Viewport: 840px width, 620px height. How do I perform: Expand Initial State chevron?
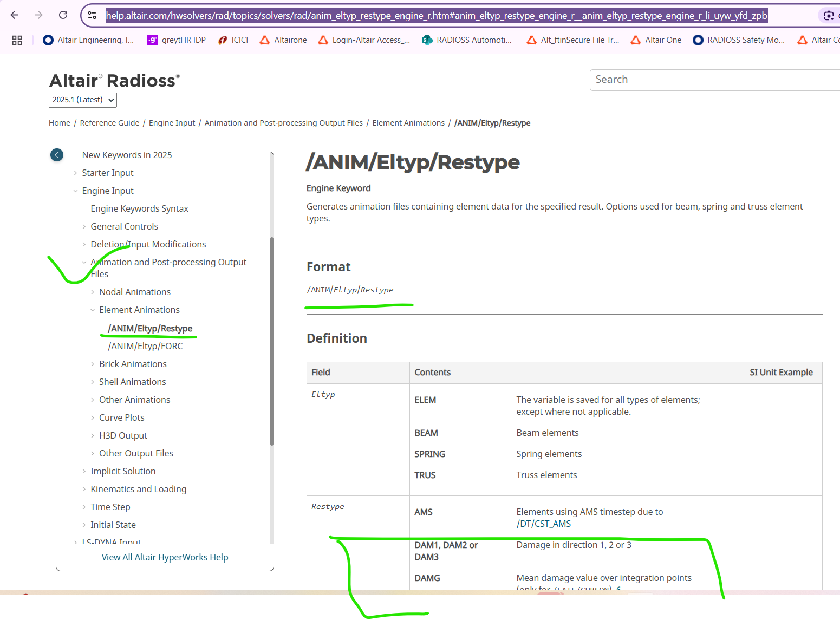pos(84,525)
